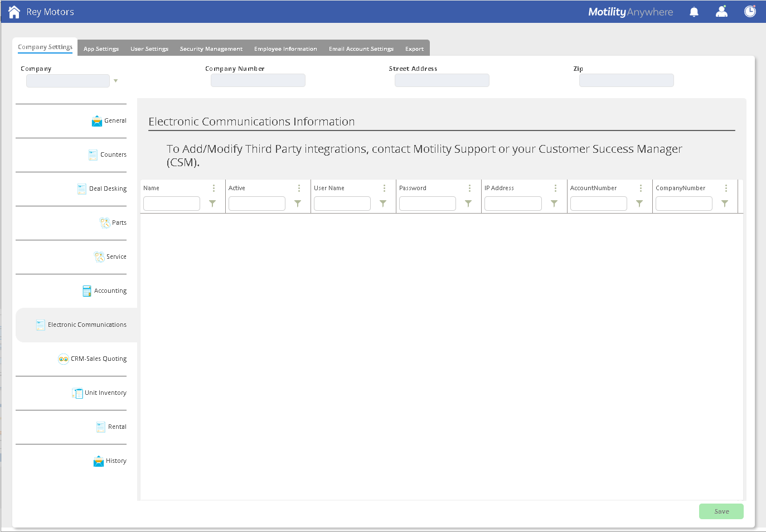Screen dimensions: 766x532
Task: Click the CompanyNumber filter box
Action: [x=684, y=204]
